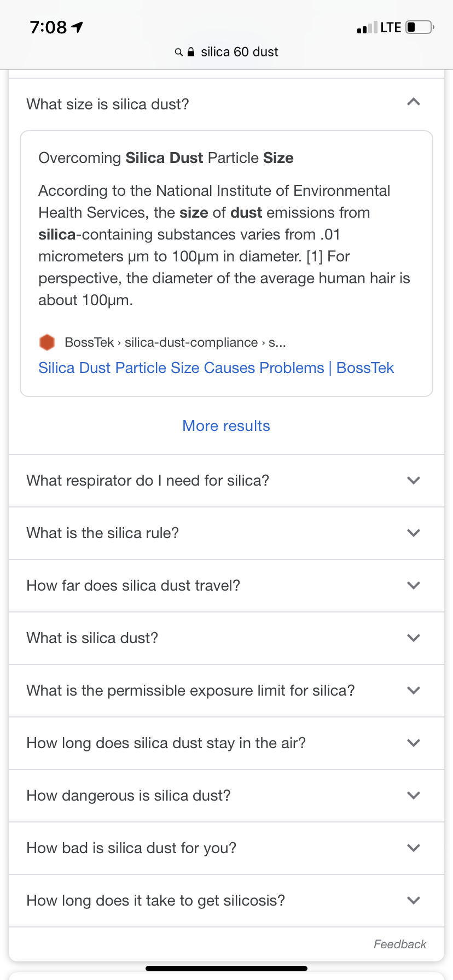Viewport: 453px width, 980px height.
Task: Expand "How long does it take to get silicosis?"
Action: pyautogui.click(x=414, y=901)
